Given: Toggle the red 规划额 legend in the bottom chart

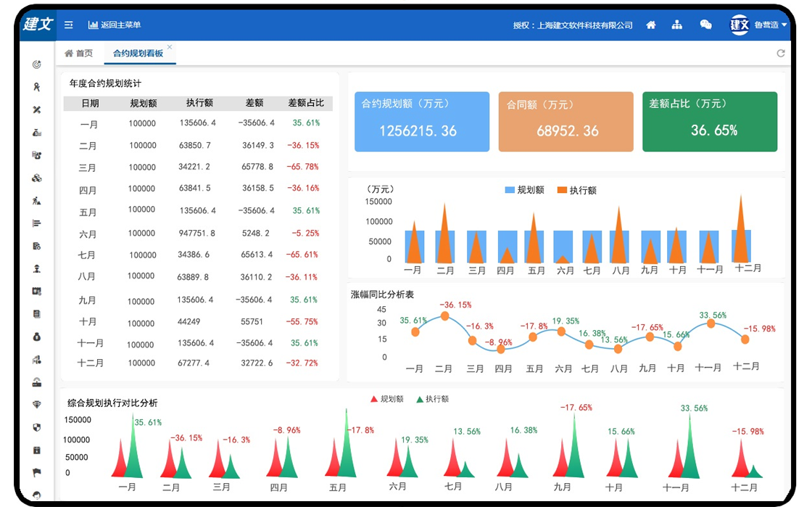Looking at the screenshot, I should pyautogui.click(x=387, y=399).
